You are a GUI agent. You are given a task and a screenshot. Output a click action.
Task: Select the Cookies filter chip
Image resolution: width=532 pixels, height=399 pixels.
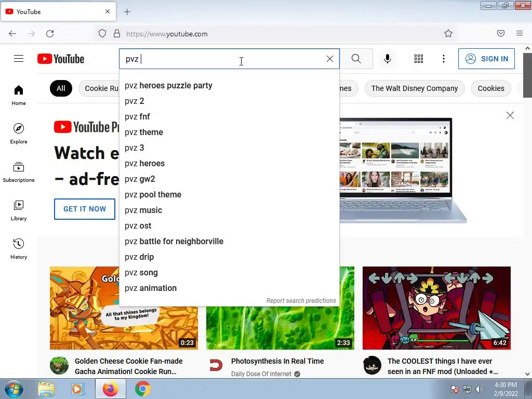coord(490,88)
